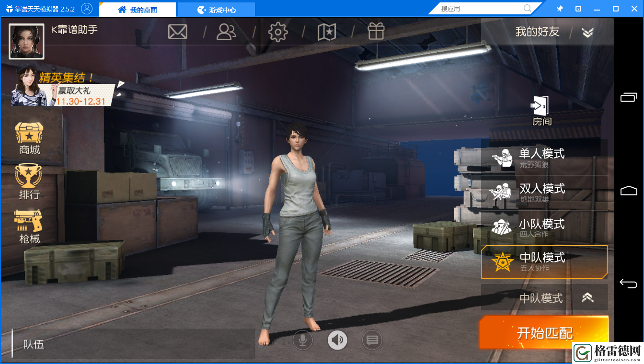Click the Android home button

[x=629, y=191]
